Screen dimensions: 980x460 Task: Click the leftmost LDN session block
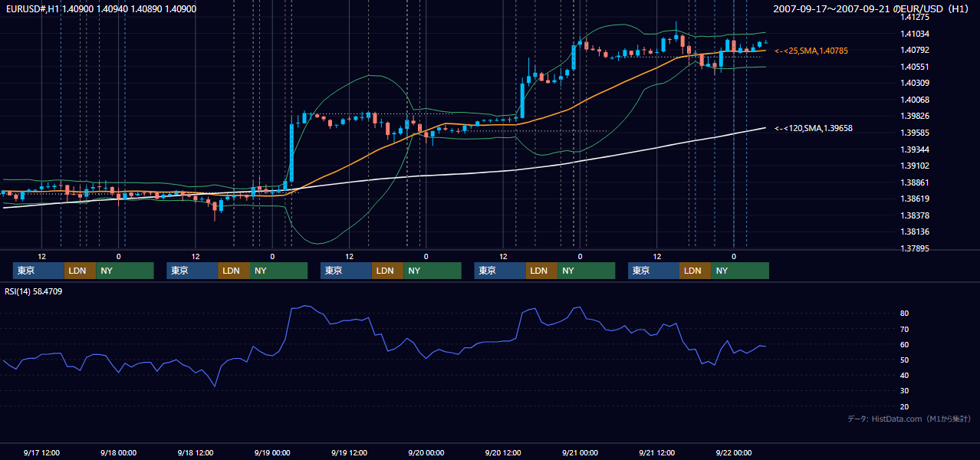pos(80,271)
